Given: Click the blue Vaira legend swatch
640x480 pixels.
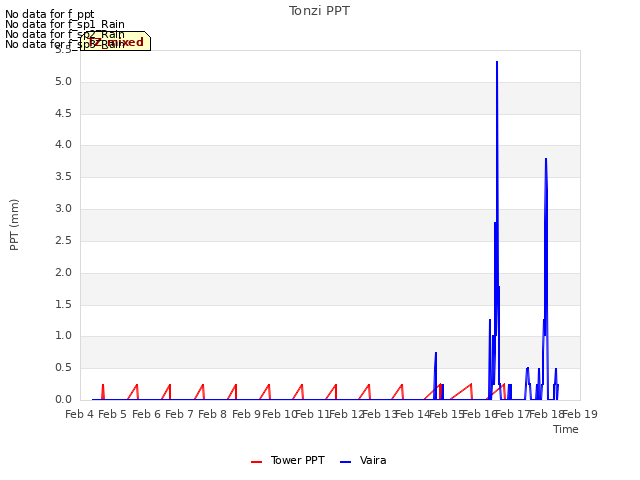Looking at the screenshot, I should pos(345,462).
